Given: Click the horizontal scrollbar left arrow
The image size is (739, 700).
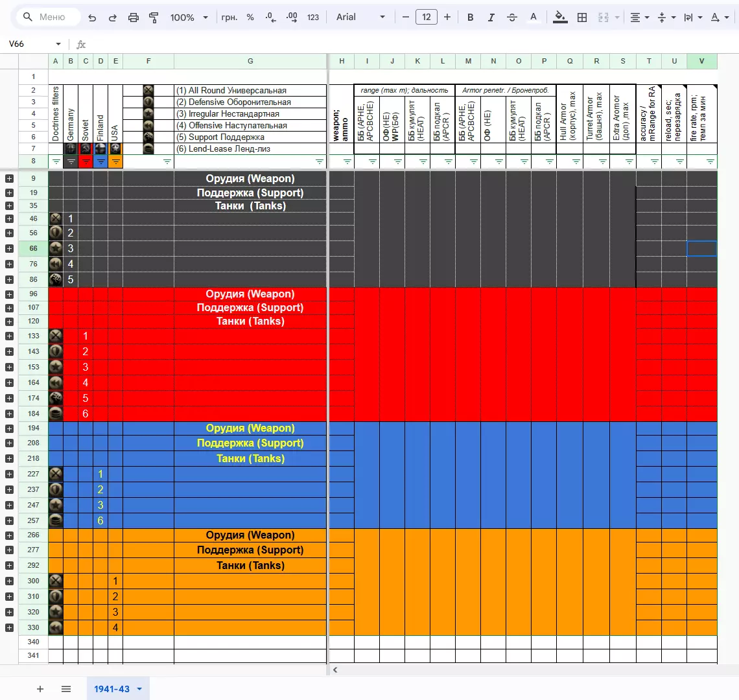Looking at the screenshot, I should pos(335,670).
